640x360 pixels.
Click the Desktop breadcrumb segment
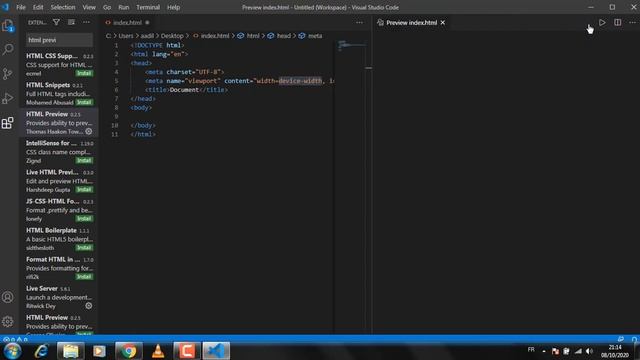172,36
